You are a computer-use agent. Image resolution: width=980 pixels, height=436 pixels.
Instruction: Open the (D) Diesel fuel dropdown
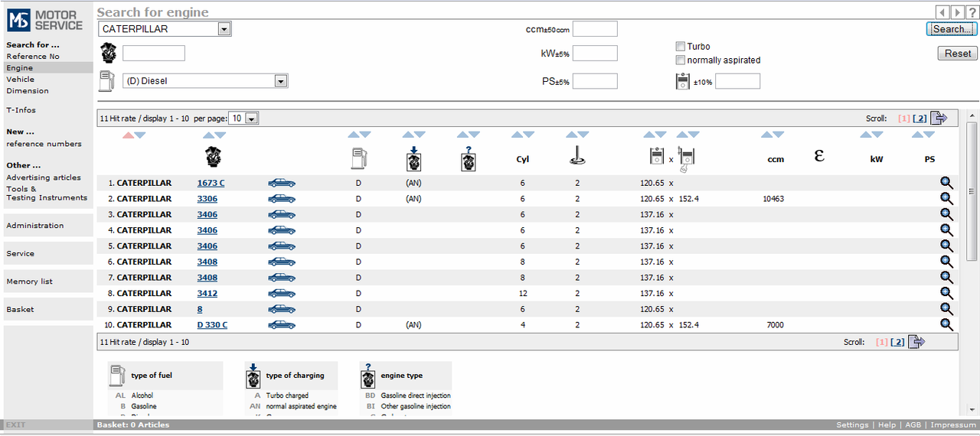click(281, 81)
